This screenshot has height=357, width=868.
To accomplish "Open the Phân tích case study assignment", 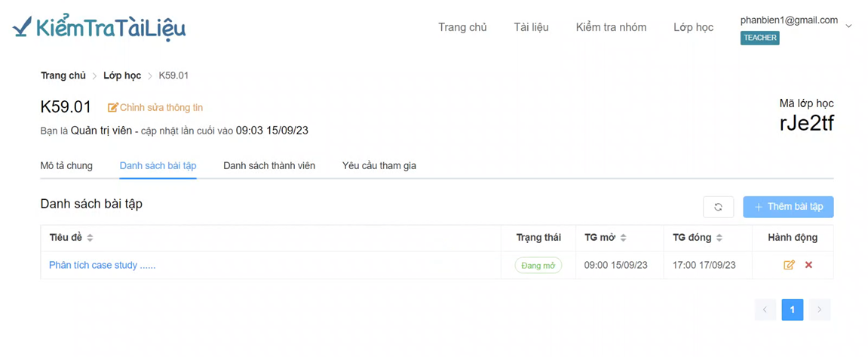I will coord(103,265).
